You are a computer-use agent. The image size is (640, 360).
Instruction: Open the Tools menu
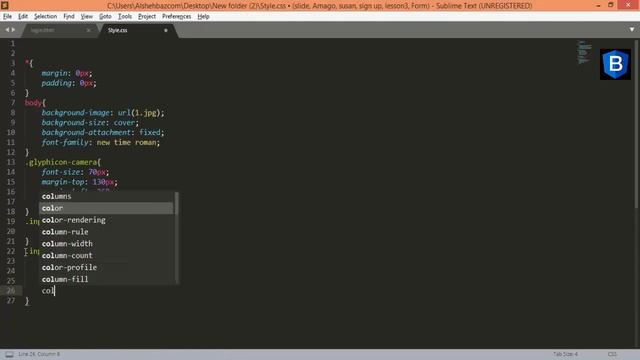click(x=125, y=16)
